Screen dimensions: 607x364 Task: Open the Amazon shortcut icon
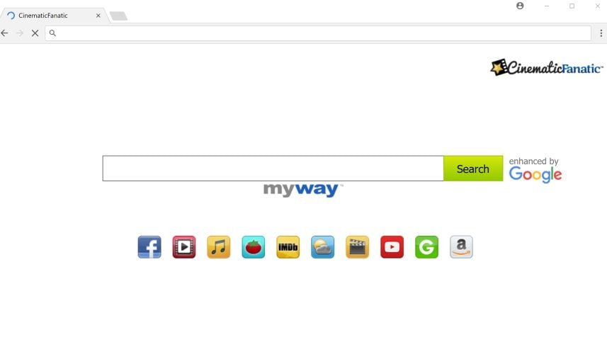(x=461, y=246)
